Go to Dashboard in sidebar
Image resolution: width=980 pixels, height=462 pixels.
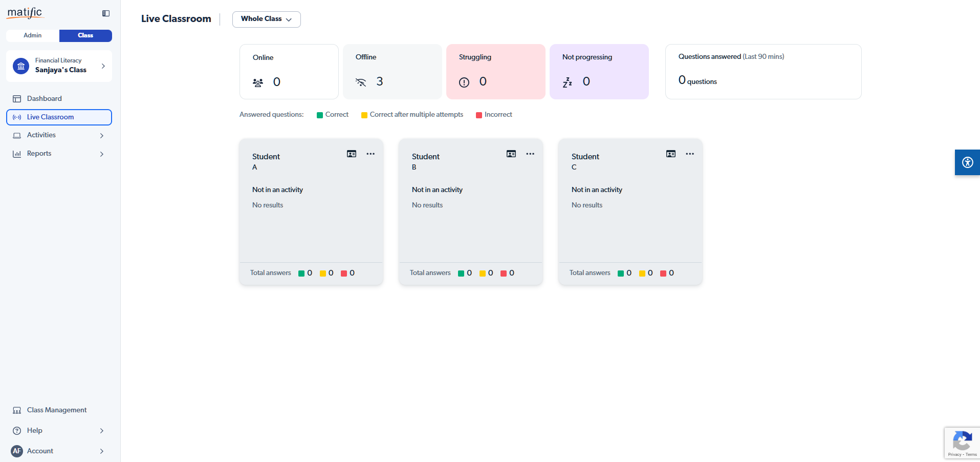(45, 98)
